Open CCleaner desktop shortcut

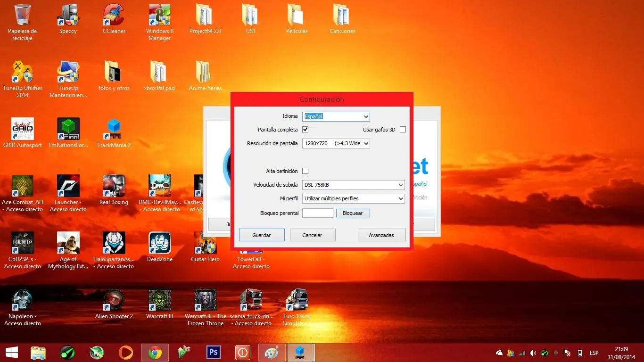[x=114, y=19]
